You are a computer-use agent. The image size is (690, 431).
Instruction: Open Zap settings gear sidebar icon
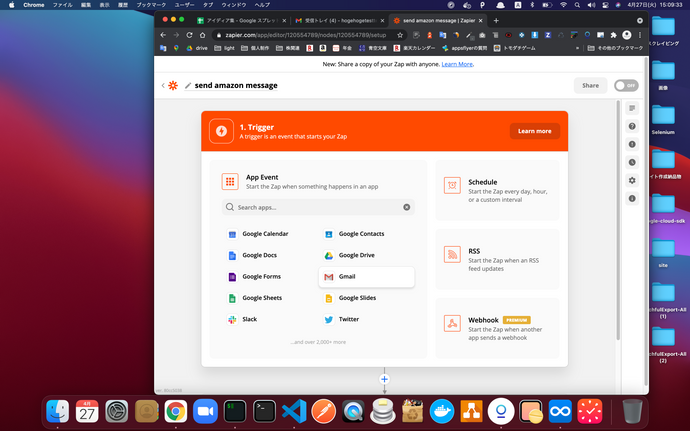click(632, 181)
